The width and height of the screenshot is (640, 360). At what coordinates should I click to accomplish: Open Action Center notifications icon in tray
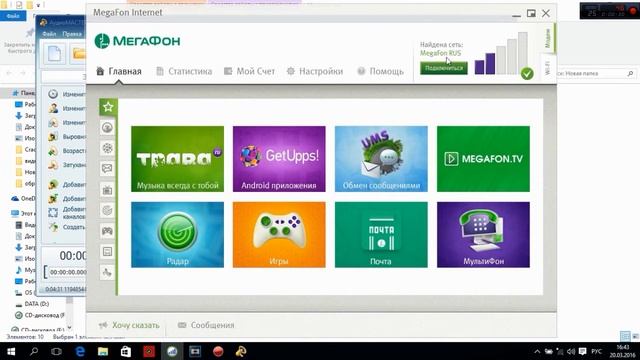(582, 351)
